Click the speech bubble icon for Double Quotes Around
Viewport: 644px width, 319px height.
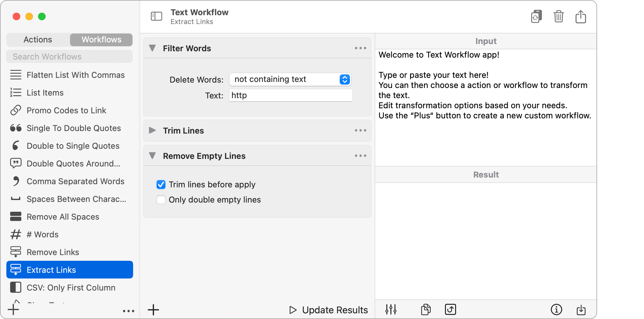click(x=16, y=163)
